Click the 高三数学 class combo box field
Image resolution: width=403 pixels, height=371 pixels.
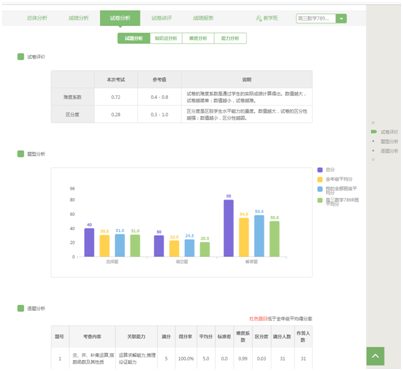[x=316, y=19]
